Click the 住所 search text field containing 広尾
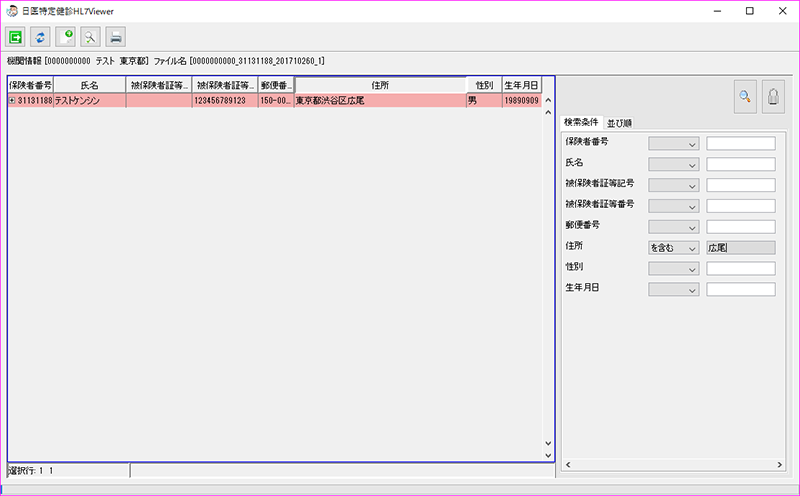The height and width of the screenshot is (496, 800). [x=740, y=248]
